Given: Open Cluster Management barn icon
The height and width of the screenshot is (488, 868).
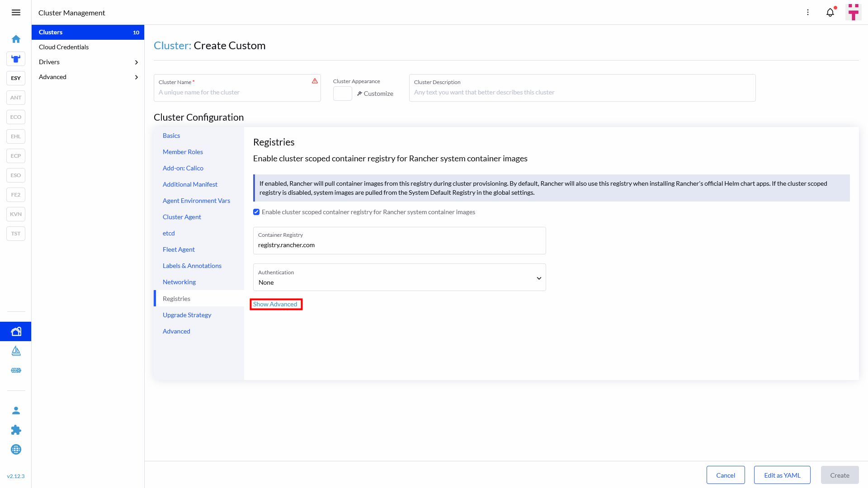Looking at the screenshot, I should click(16, 332).
